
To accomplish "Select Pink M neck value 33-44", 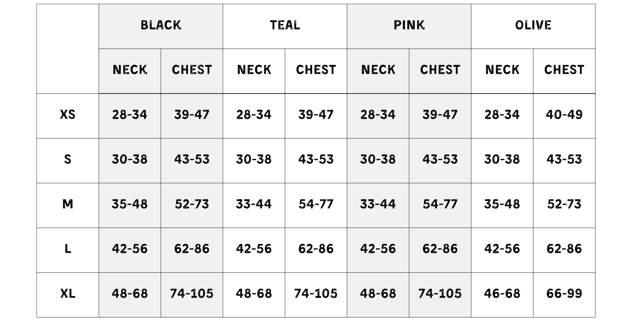I will (x=378, y=204).
